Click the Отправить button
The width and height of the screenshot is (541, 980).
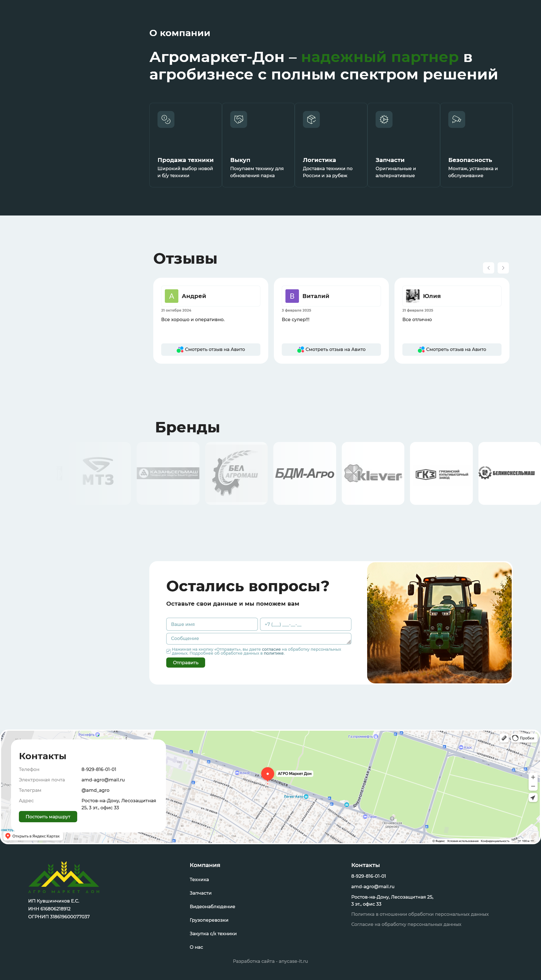point(186,663)
